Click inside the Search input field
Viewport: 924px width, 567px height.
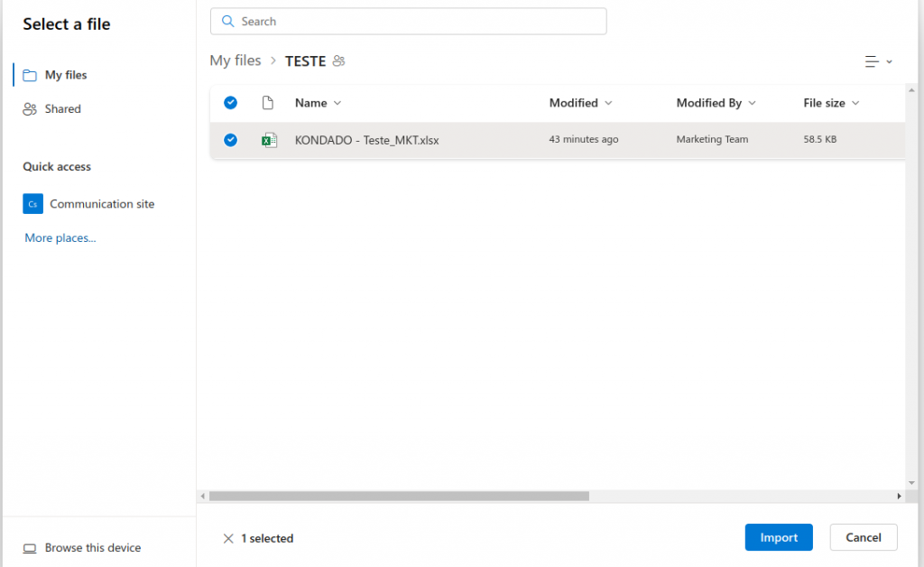pos(406,21)
